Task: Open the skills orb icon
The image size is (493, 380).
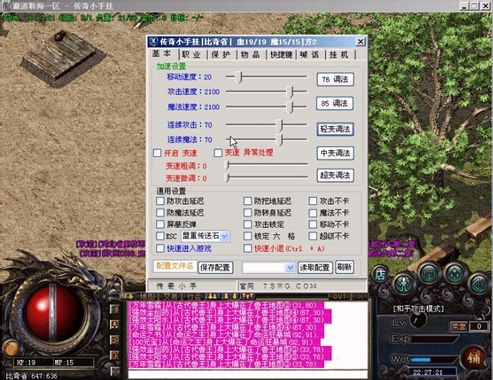Action: [455, 274]
